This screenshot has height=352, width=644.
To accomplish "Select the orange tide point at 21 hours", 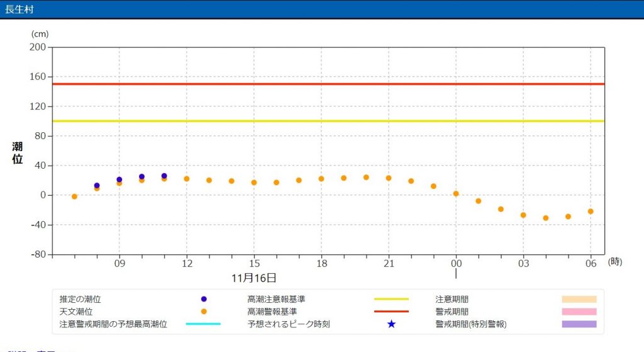I will pyautogui.click(x=389, y=178).
